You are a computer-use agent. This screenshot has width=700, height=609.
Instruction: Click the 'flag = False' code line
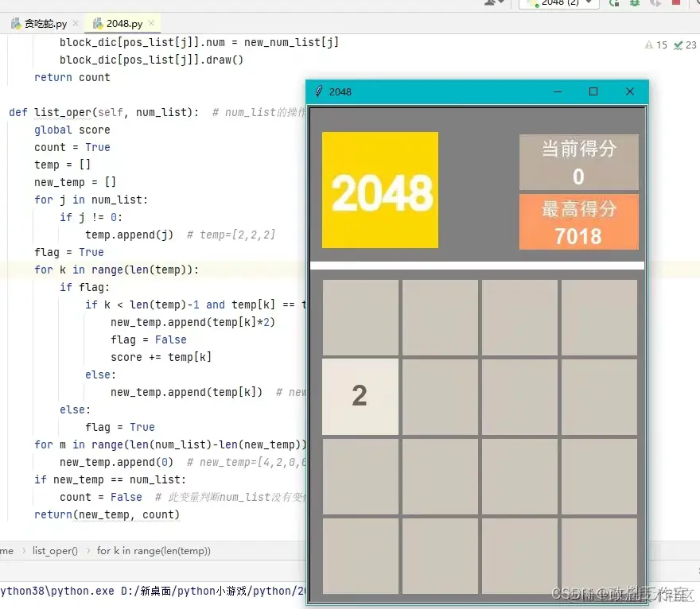149,339
